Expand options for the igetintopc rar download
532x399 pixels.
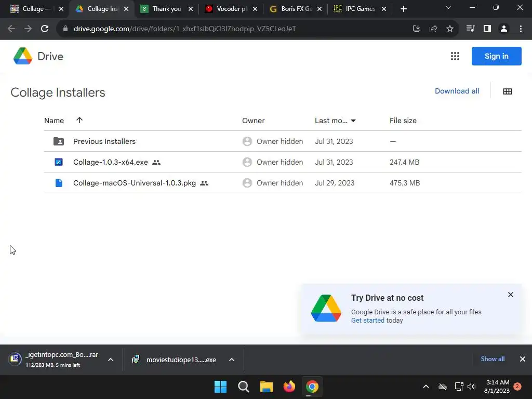tap(111, 360)
